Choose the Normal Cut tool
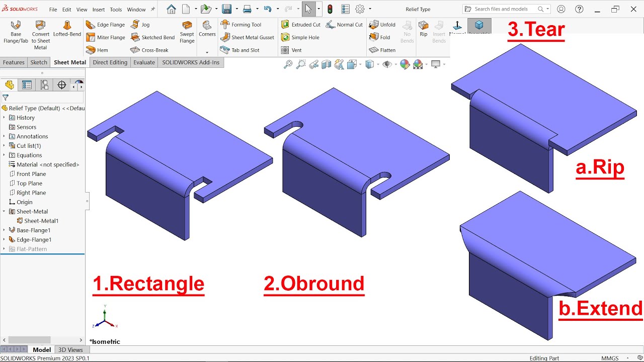 click(344, 25)
